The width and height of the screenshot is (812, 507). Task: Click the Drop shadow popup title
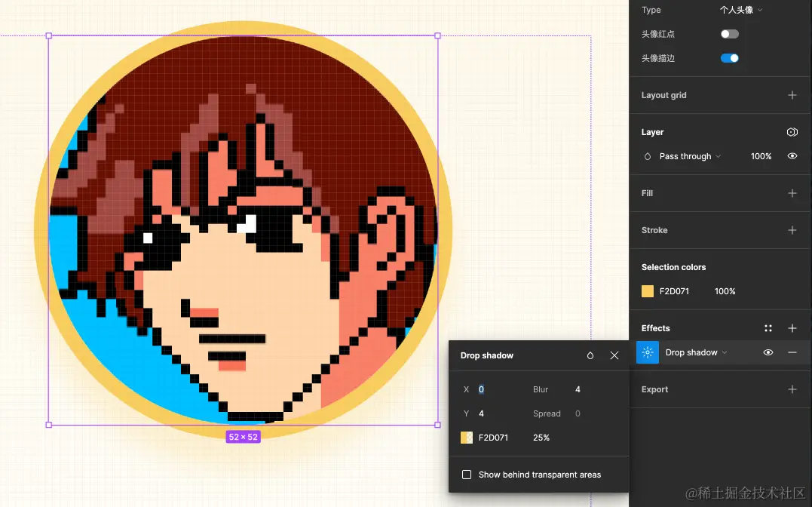coord(487,355)
